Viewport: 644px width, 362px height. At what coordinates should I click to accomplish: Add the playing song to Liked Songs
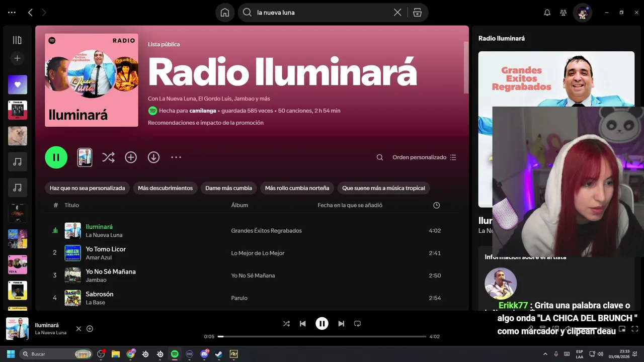click(90, 329)
